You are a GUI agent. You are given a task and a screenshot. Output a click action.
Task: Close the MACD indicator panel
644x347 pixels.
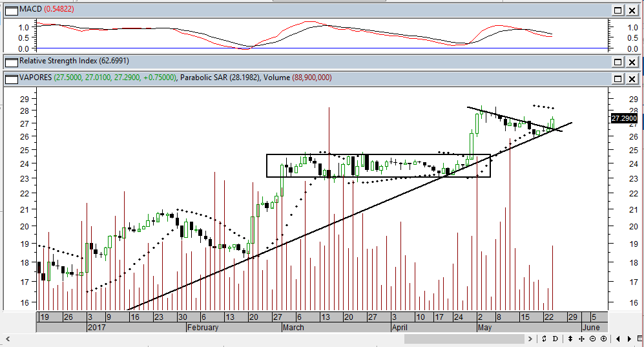(x=632, y=10)
